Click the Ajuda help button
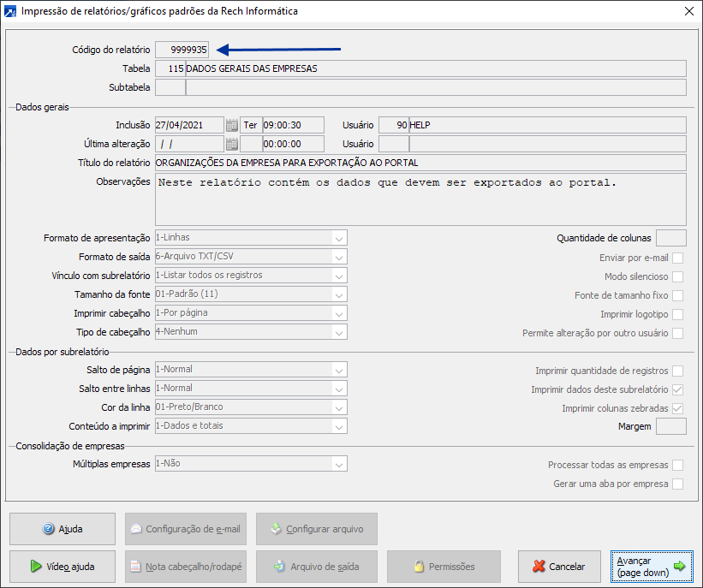The width and height of the screenshot is (703, 588). pyautogui.click(x=63, y=529)
